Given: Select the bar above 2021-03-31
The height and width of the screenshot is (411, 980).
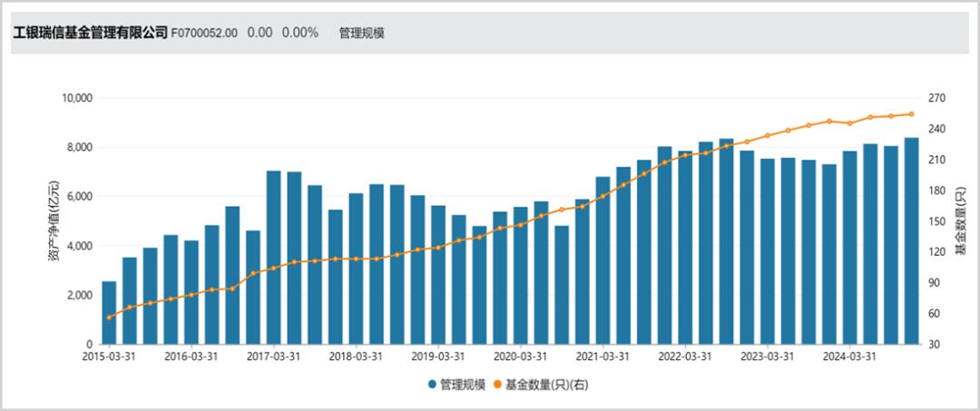Looking at the screenshot, I should pos(603,260).
